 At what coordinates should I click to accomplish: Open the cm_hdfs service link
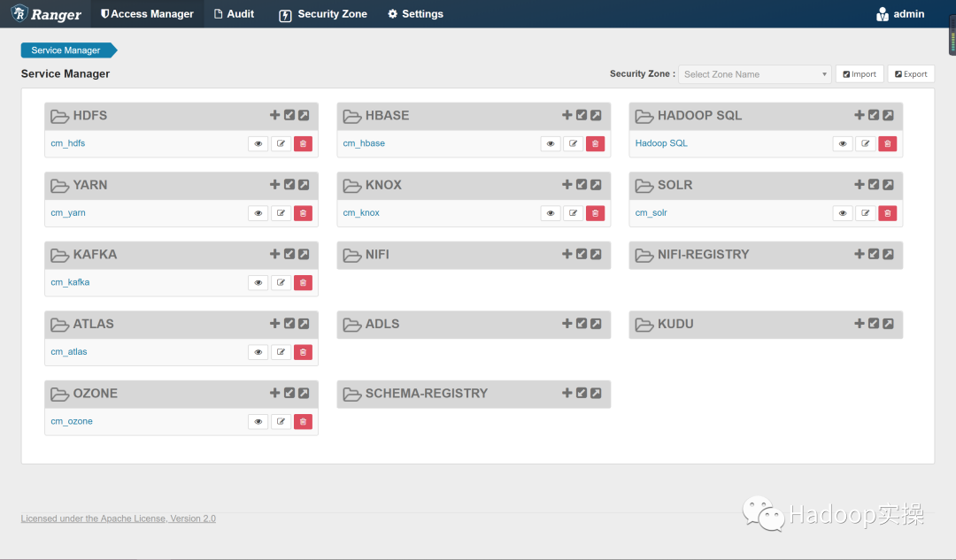coord(67,144)
